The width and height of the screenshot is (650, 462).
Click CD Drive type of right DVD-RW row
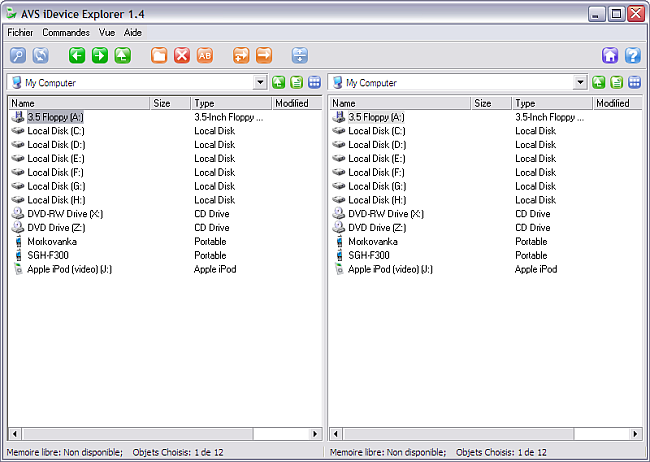coord(533,214)
